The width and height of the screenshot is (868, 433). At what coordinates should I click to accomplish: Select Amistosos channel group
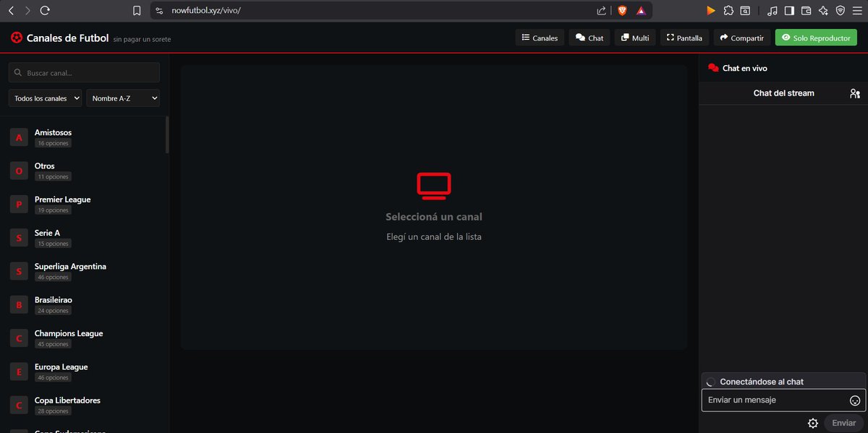(x=83, y=137)
